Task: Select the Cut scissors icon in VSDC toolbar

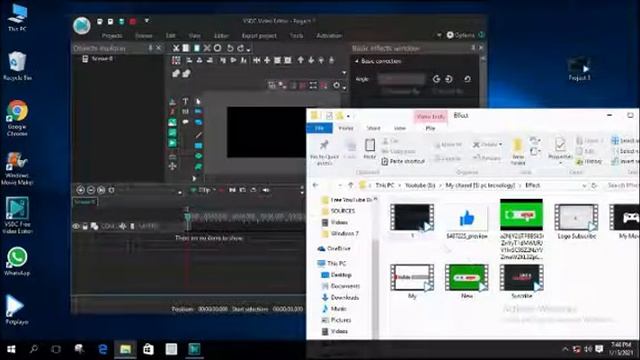Action: [x=176, y=48]
